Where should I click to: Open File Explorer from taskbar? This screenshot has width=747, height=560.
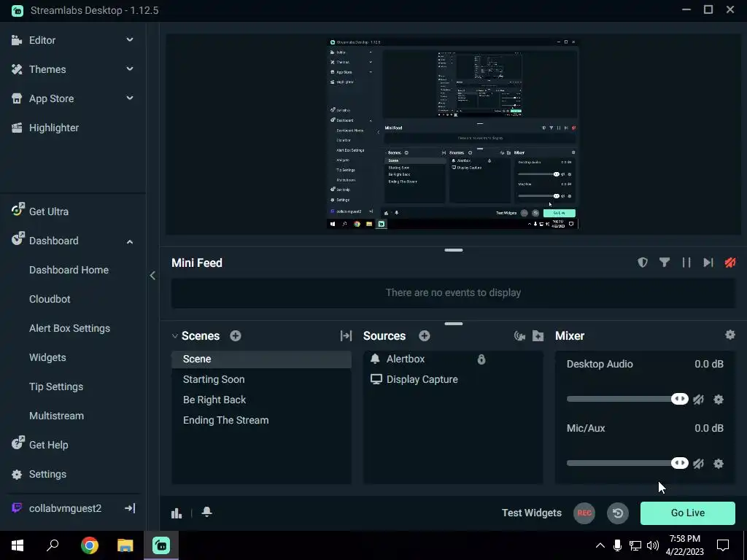pos(125,545)
